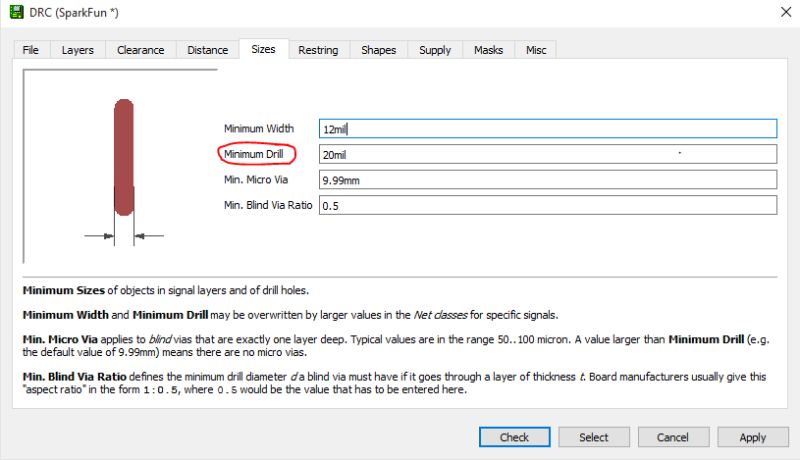Click the Minimum Drill value field

coord(548,154)
